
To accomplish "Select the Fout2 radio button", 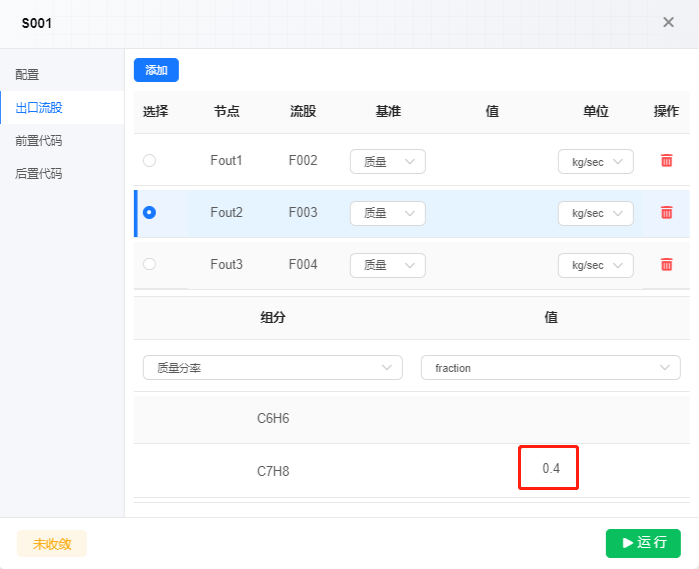I will click(149, 213).
